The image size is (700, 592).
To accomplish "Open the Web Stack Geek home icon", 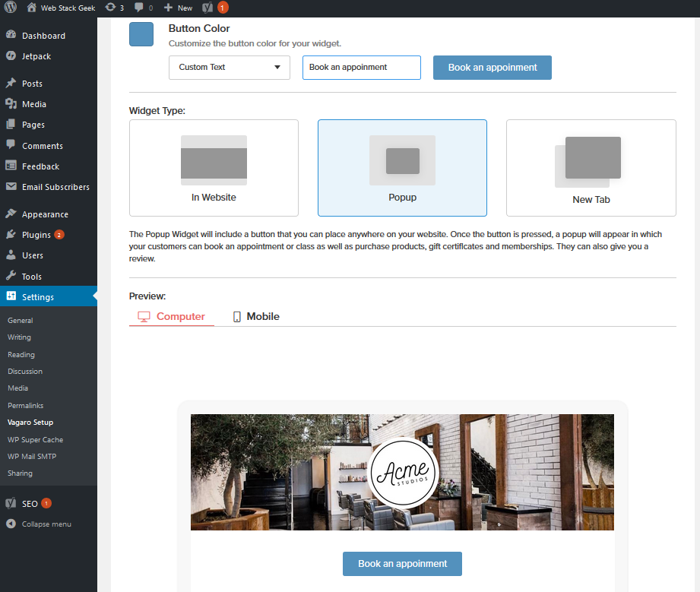I will pyautogui.click(x=31, y=7).
